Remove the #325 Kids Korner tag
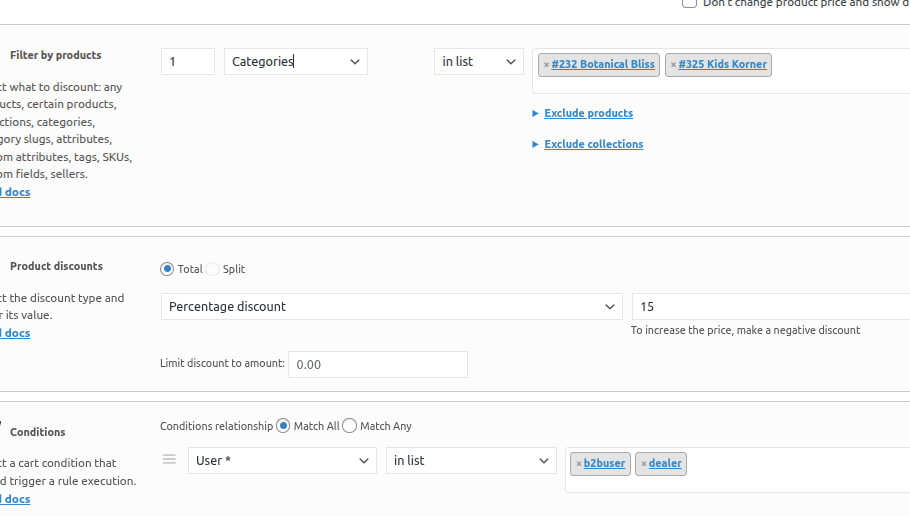The width and height of the screenshot is (910, 516). [673, 65]
